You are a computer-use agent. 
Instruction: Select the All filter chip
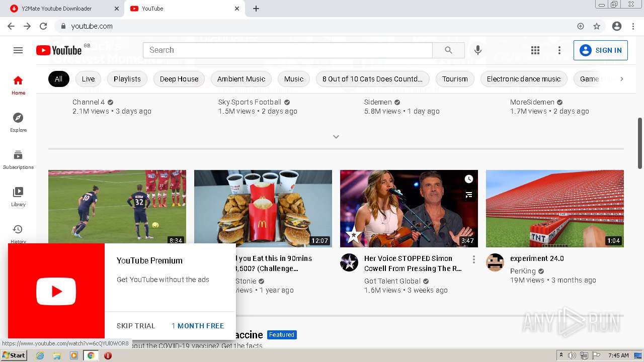click(59, 79)
